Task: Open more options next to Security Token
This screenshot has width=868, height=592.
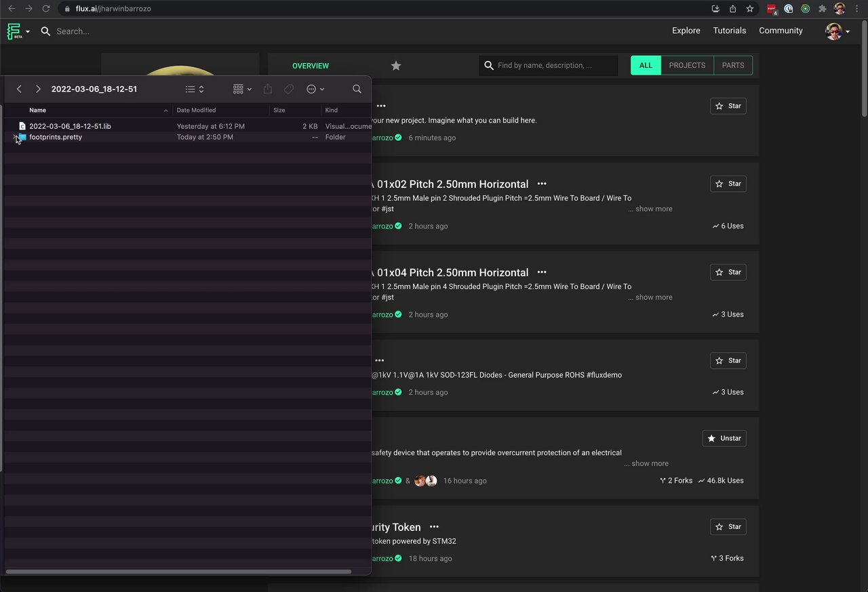Action: tap(434, 527)
